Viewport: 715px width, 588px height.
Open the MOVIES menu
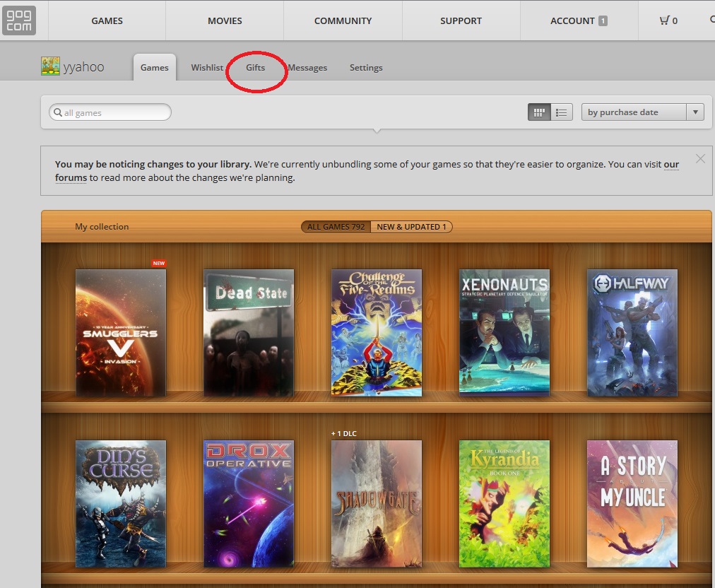click(225, 20)
